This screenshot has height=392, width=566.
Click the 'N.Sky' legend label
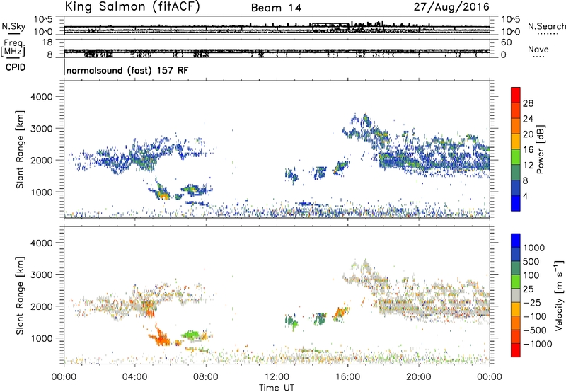[13, 26]
